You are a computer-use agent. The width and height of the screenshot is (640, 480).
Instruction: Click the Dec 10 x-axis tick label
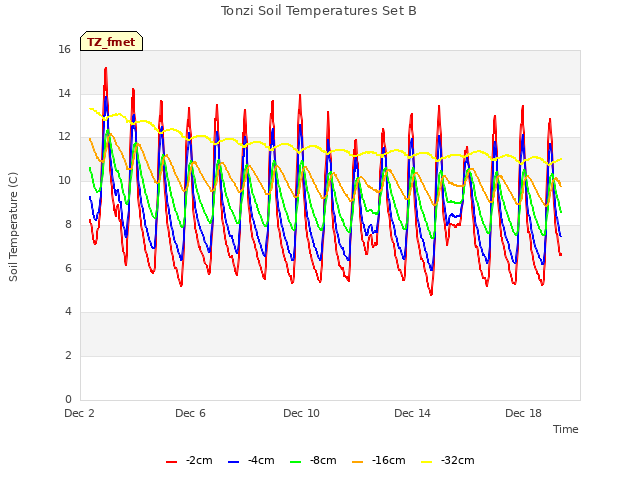[x=301, y=413]
